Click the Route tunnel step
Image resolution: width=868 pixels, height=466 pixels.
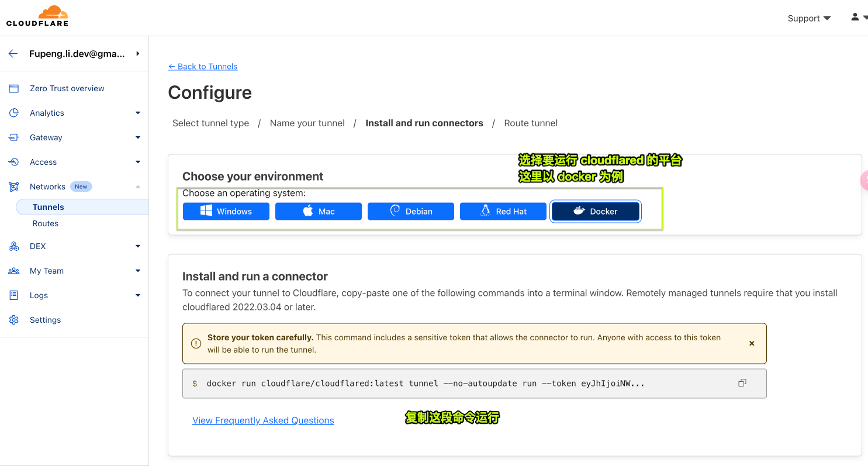pos(531,123)
